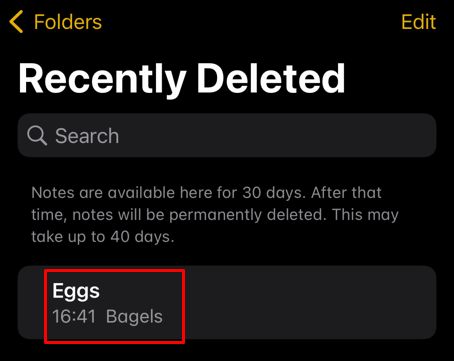Image resolution: width=454 pixels, height=361 pixels.
Task: Click the word Recently in the heading
Action: pyautogui.click(x=102, y=80)
